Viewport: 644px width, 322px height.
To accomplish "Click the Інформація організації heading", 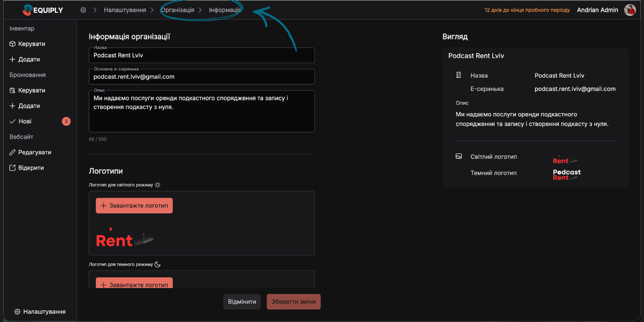I will point(130,37).
